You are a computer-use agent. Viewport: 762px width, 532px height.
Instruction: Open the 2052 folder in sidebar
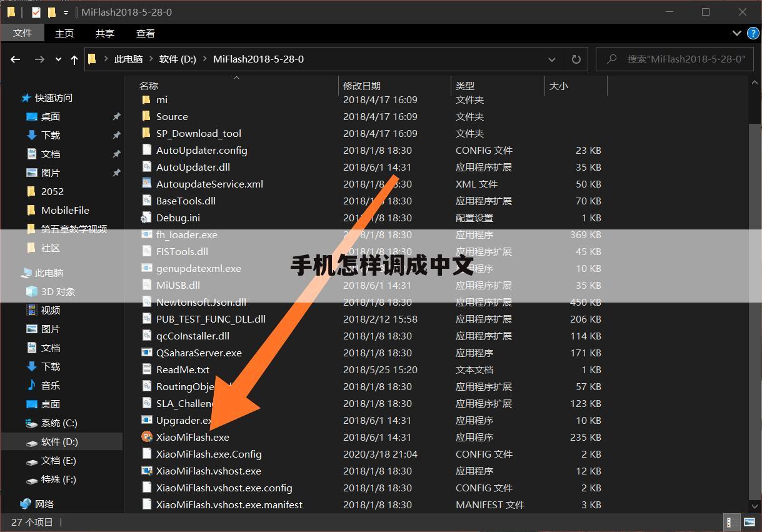(x=53, y=191)
